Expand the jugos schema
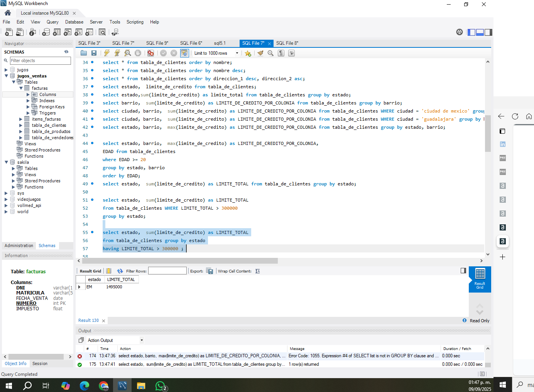Image resolution: width=534 pixels, height=392 pixels. (x=6, y=70)
